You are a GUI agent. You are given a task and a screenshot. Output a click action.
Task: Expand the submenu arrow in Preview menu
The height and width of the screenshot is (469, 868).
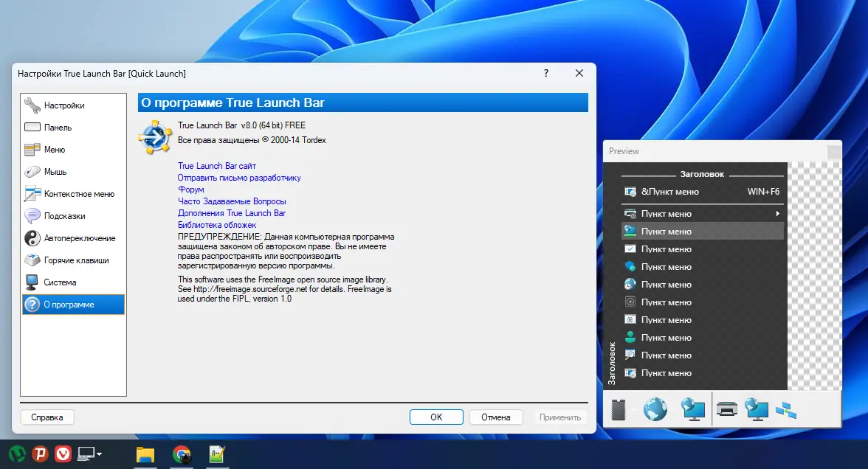click(x=777, y=214)
